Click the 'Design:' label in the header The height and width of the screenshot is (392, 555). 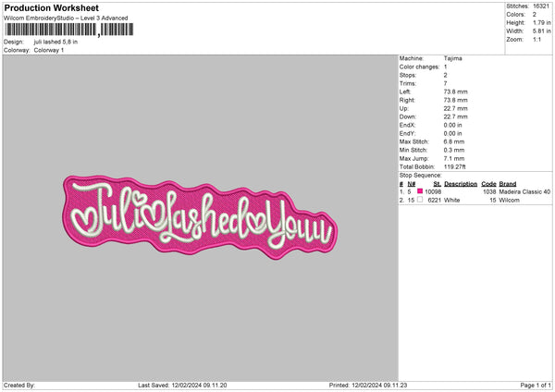14,42
